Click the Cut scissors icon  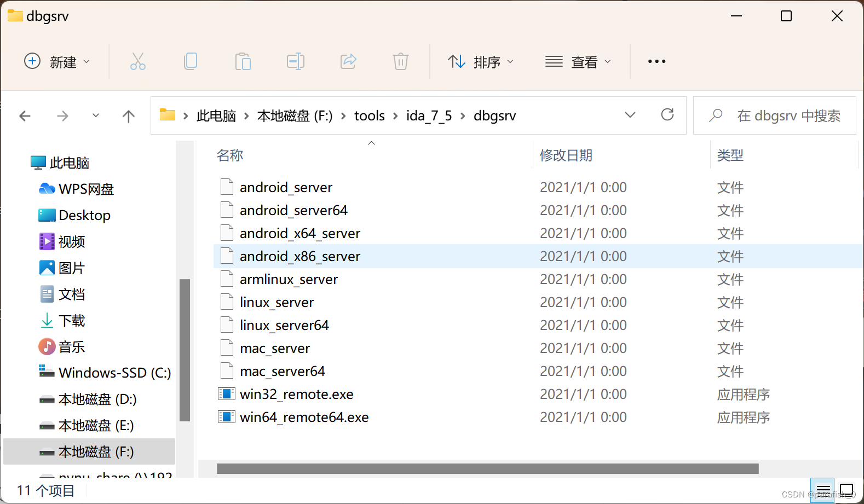coord(137,61)
